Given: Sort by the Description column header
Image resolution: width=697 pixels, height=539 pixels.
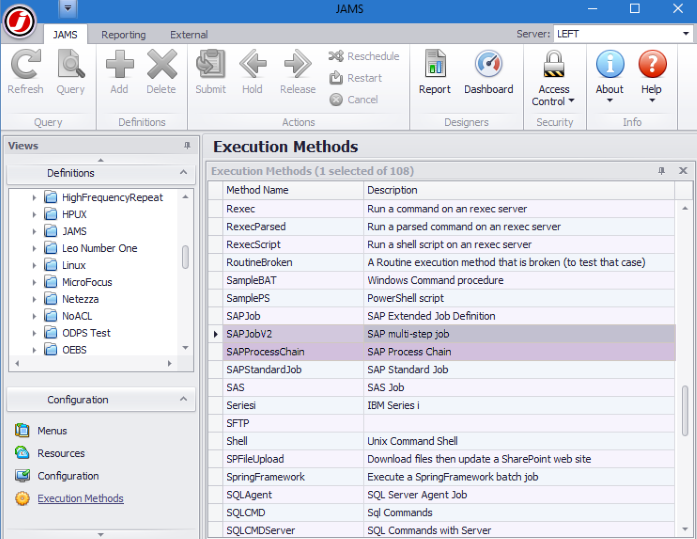Looking at the screenshot, I should coord(519,190).
